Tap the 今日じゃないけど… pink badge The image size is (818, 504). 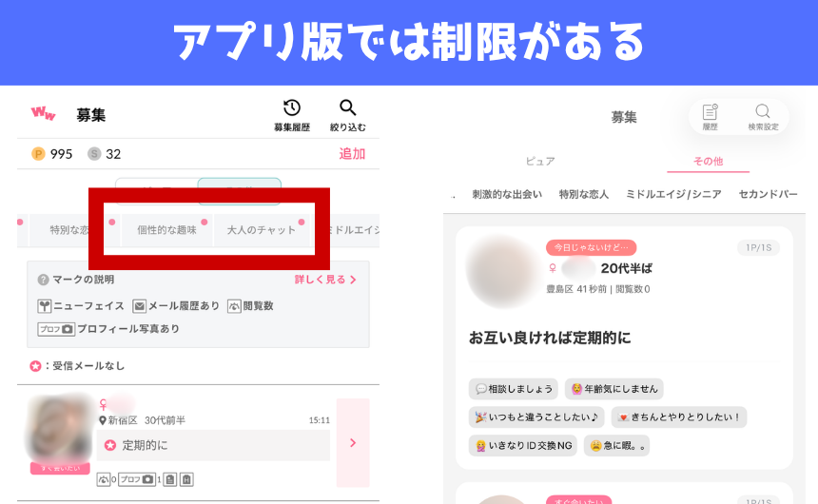pos(591,247)
